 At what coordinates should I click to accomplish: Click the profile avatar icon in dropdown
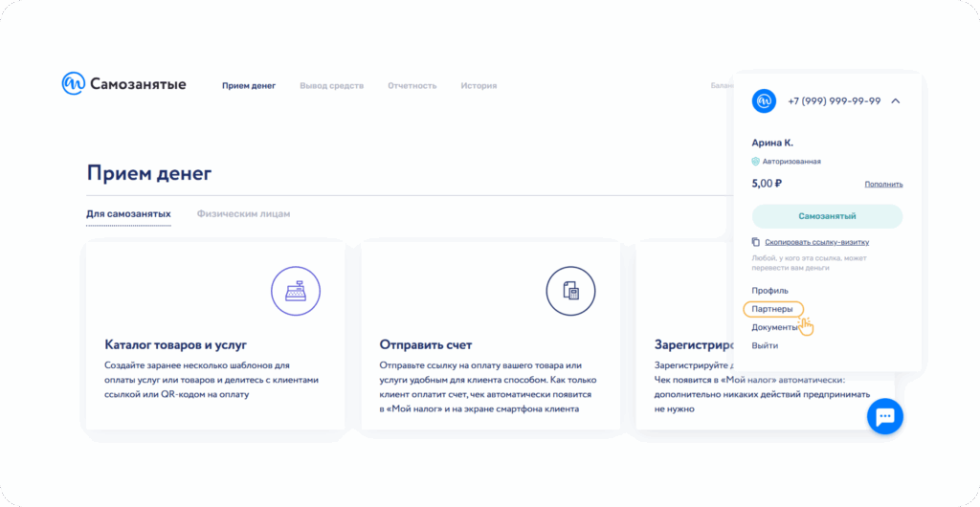point(764,100)
